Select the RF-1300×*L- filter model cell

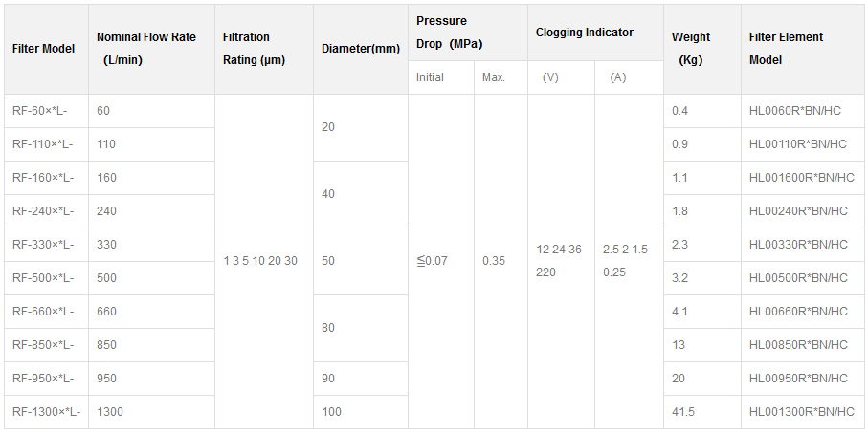click(46, 412)
